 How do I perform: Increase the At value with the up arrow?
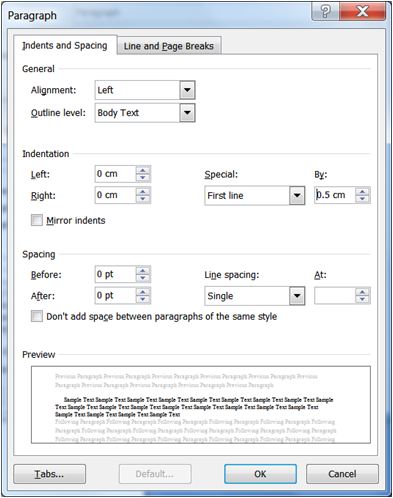tap(362, 291)
